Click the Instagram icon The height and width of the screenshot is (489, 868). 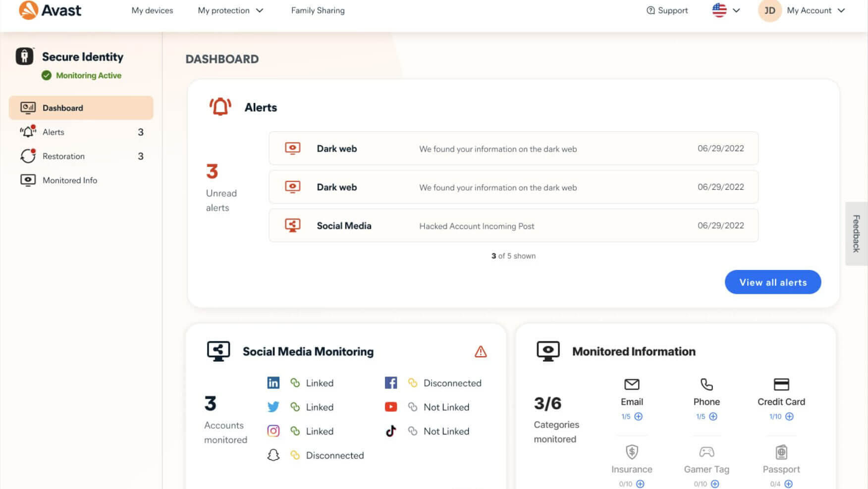(273, 431)
